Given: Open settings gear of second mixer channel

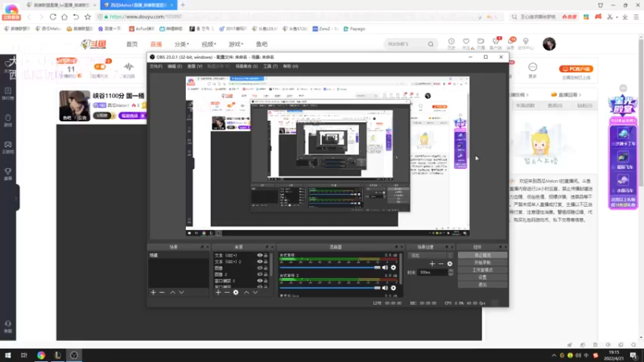Looking at the screenshot, I should [x=394, y=288].
